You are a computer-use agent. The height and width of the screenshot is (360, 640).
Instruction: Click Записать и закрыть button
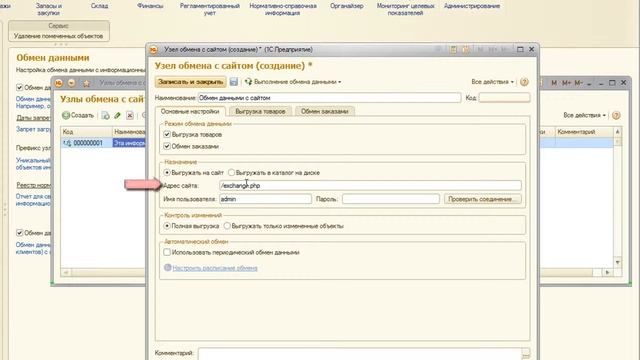191,82
